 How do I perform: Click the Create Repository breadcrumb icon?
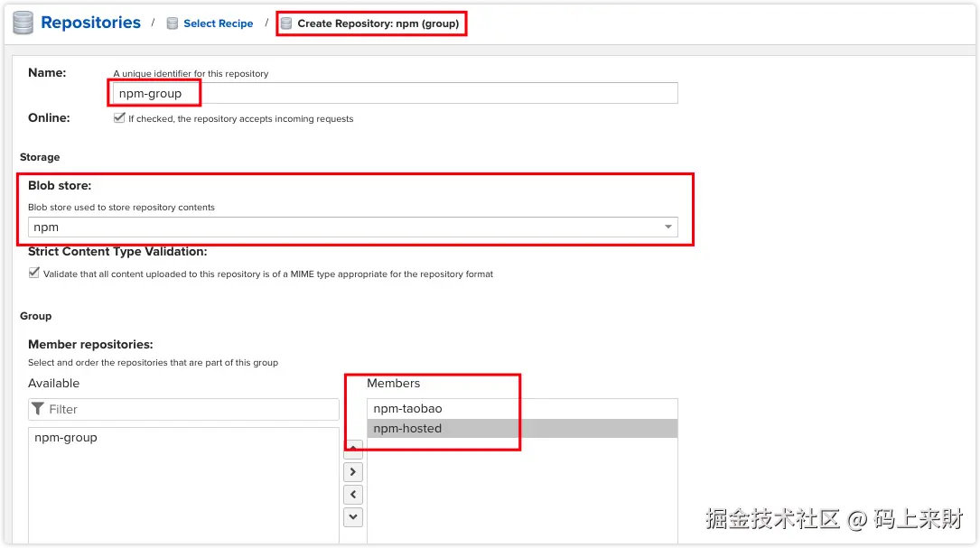click(x=286, y=23)
